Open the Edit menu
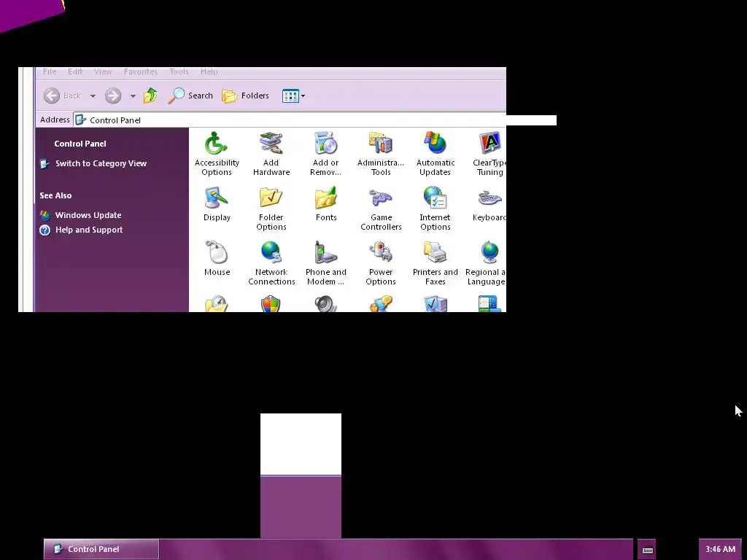 75,71
